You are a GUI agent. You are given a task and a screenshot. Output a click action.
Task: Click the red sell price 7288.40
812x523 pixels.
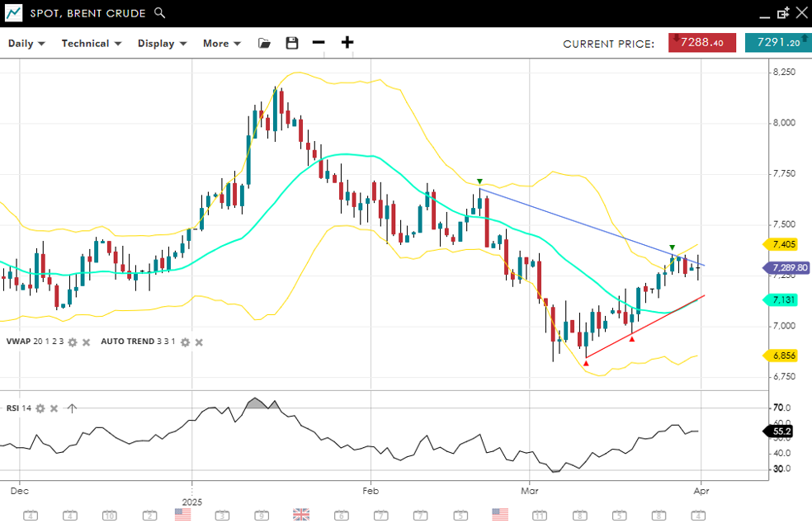tap(702, 43)
